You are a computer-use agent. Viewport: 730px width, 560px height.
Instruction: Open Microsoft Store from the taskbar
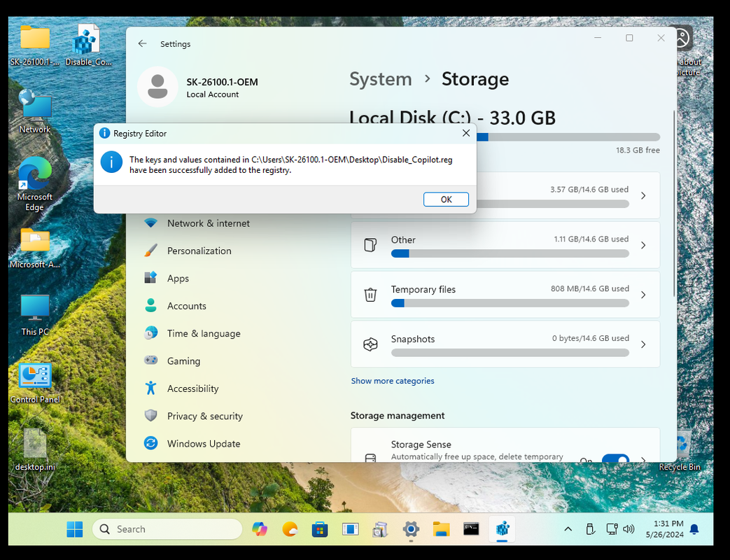[320, 528]
